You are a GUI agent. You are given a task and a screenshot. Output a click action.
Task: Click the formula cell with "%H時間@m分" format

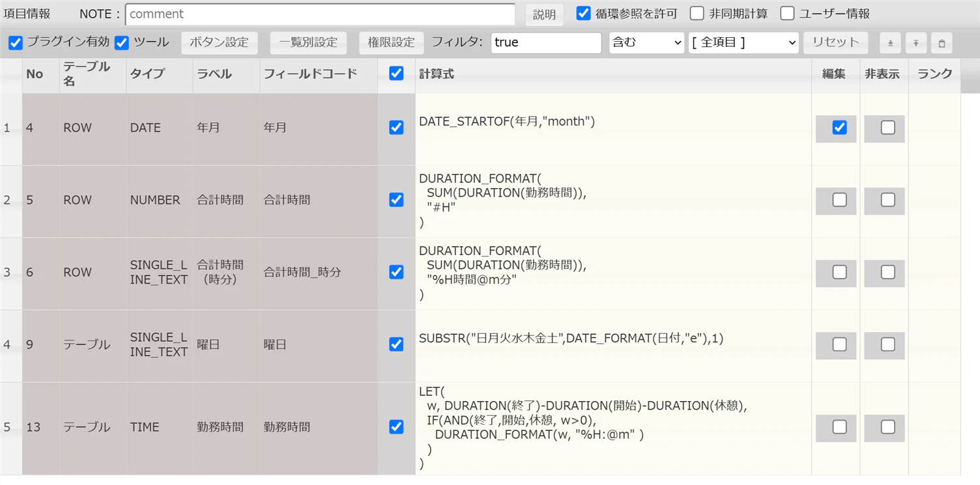tap(613, 273)
